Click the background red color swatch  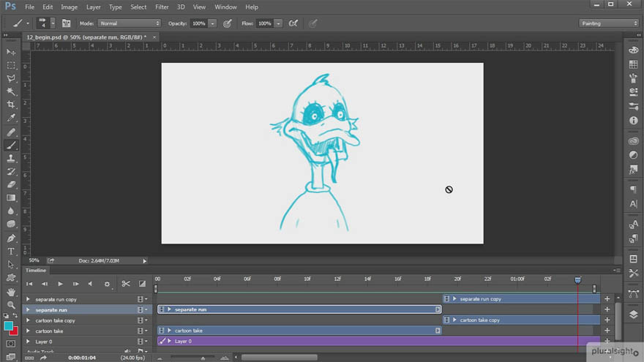tap(15, 332)
